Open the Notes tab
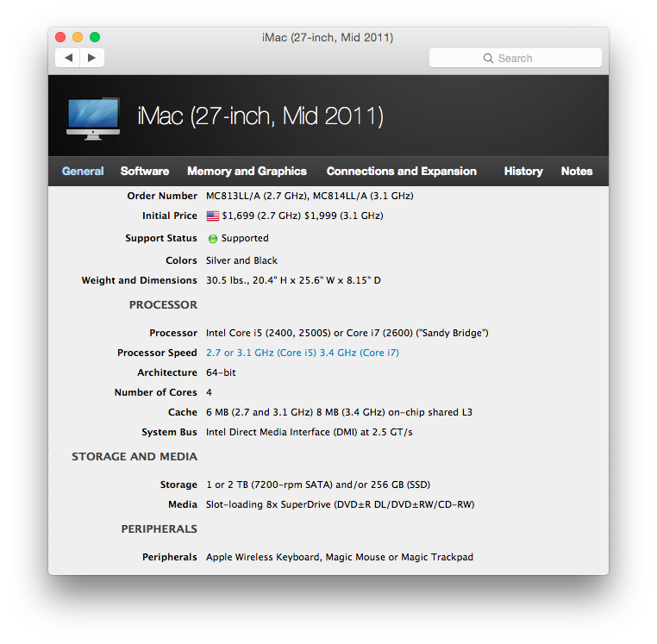 coord(577,171)
